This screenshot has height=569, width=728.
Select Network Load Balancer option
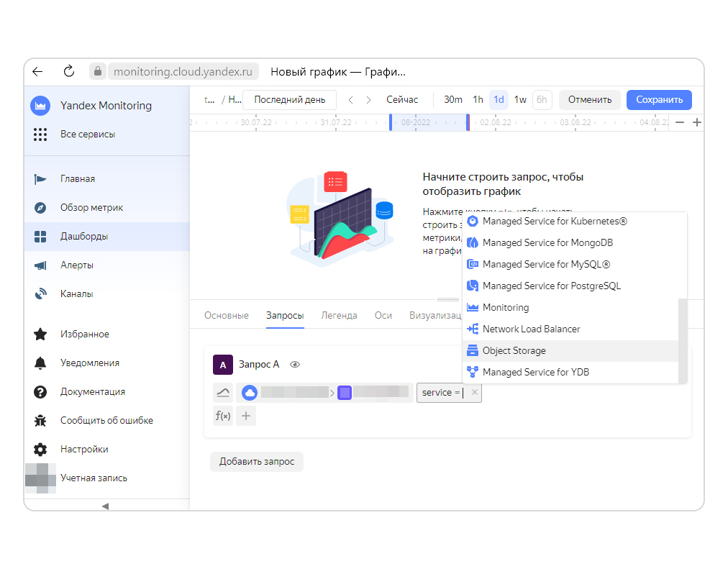[x=570, y=329]
